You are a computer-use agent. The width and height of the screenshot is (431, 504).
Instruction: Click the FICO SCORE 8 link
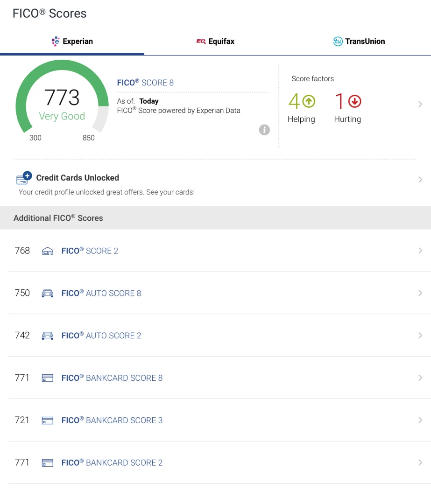145,82
